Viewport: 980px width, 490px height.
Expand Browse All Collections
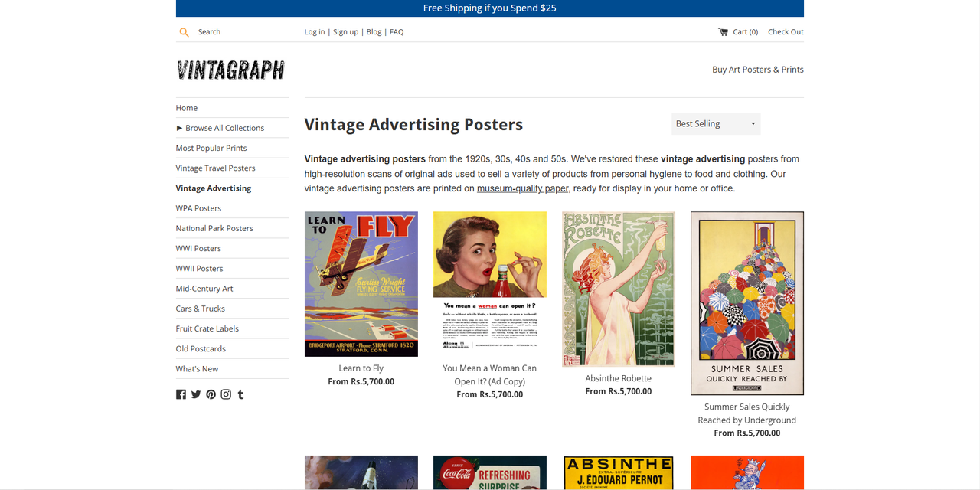220,128
